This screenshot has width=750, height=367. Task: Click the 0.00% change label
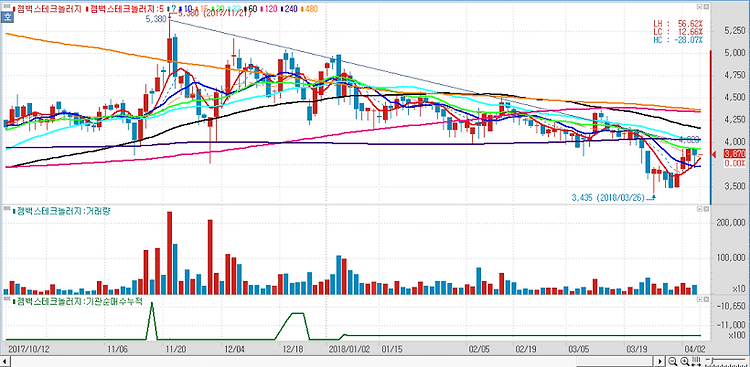(734, 163)
